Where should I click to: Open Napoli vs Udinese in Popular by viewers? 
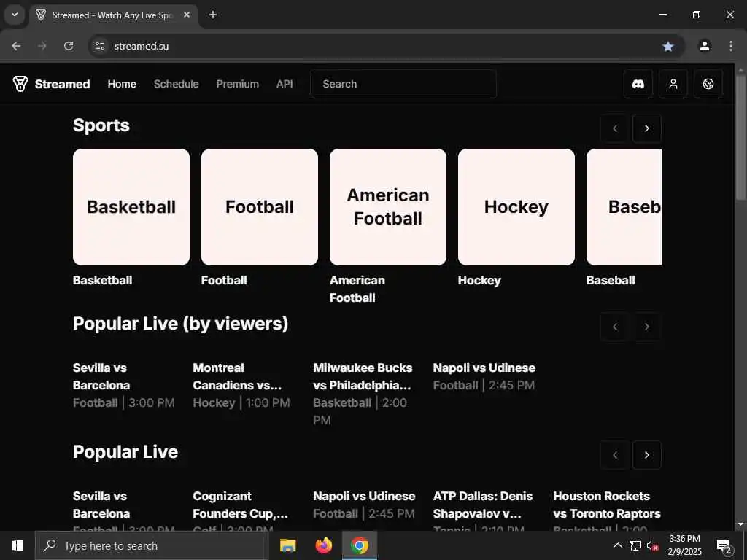pos(484,376)
